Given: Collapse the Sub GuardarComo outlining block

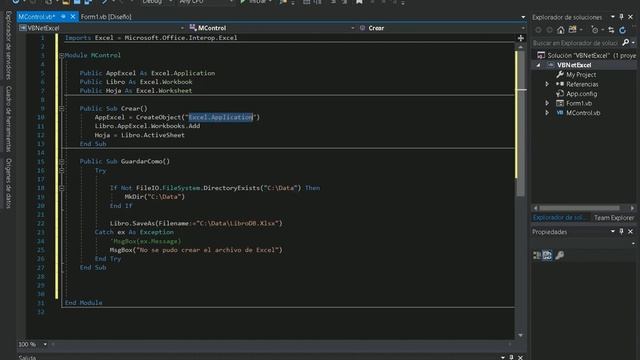Looking at the screenshot, I should click(62, 162).
